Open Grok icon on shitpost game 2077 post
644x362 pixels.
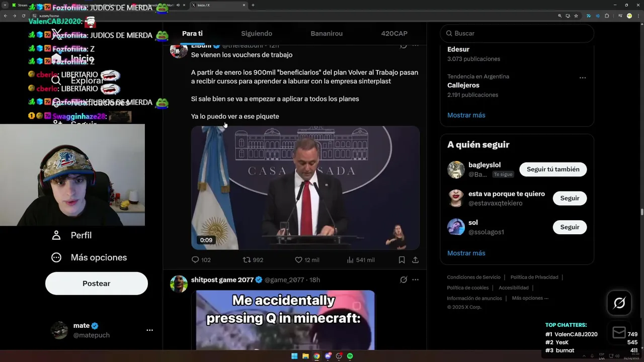404,280
